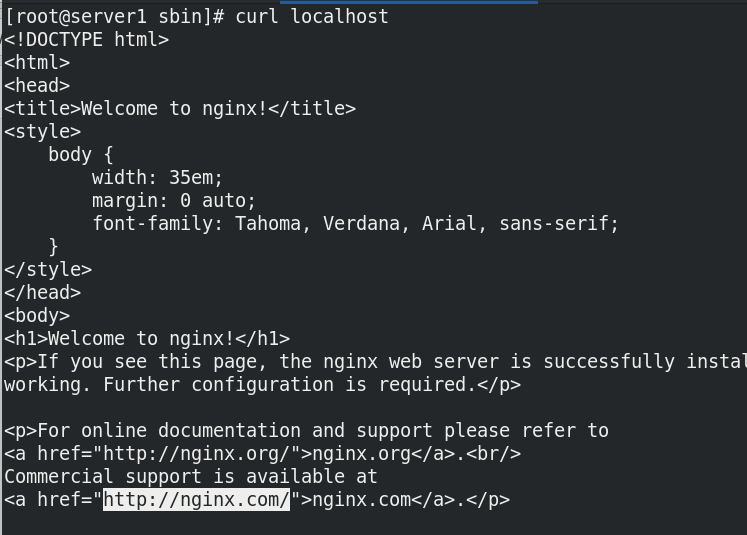Click the DOCTYPE html line
This screenshot has width=747, height=535.
click(87, 40)
